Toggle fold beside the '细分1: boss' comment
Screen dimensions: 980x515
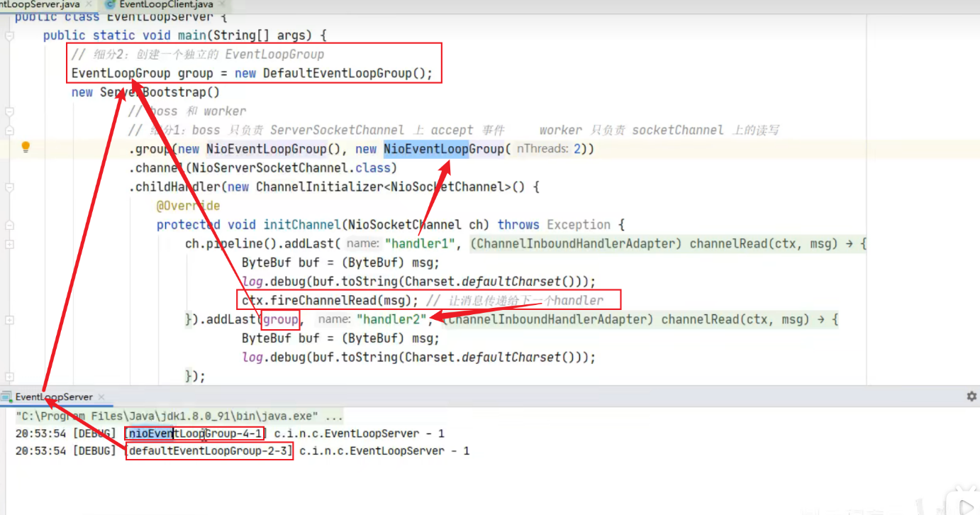[9, 131]
